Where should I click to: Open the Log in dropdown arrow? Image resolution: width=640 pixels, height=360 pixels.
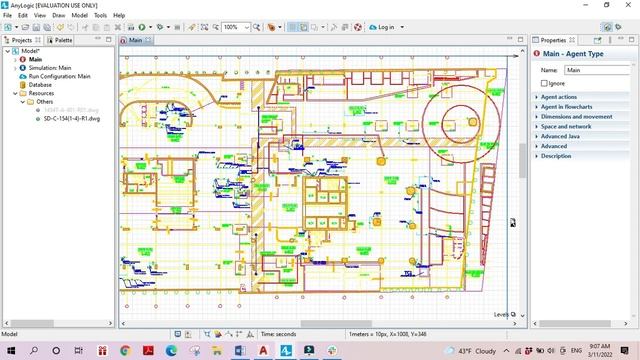pyautogui.click(x=402, y=27)
